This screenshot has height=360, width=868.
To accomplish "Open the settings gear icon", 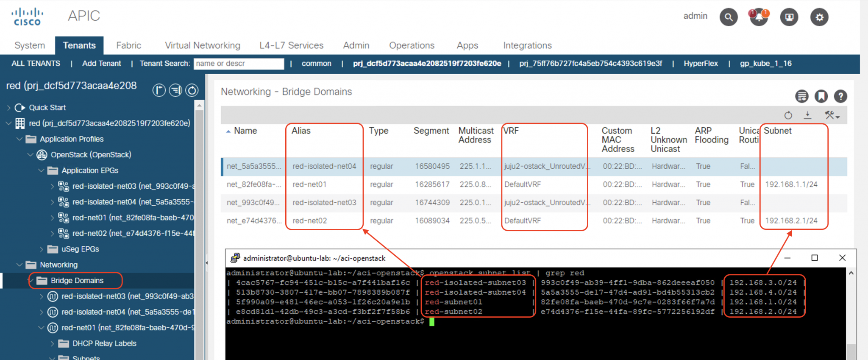I will (x=819, y=17).
